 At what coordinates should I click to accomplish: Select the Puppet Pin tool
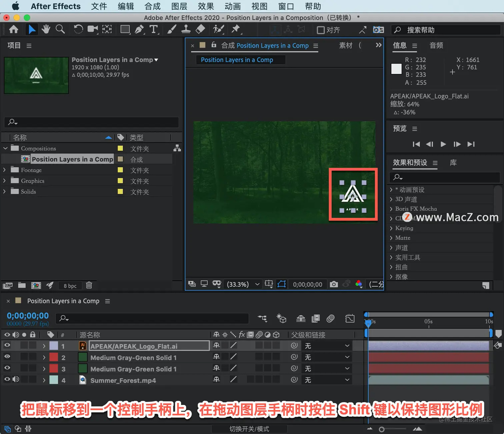click(236, 29)
